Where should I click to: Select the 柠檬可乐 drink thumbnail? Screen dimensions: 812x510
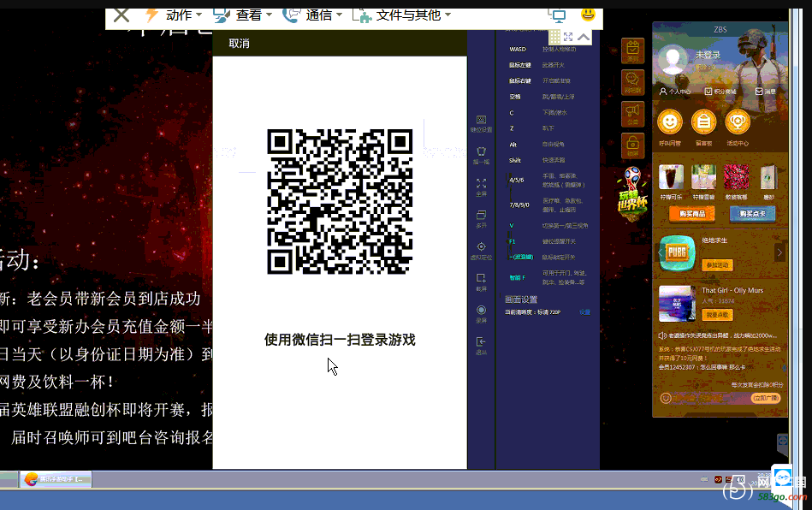pos(671,178)
